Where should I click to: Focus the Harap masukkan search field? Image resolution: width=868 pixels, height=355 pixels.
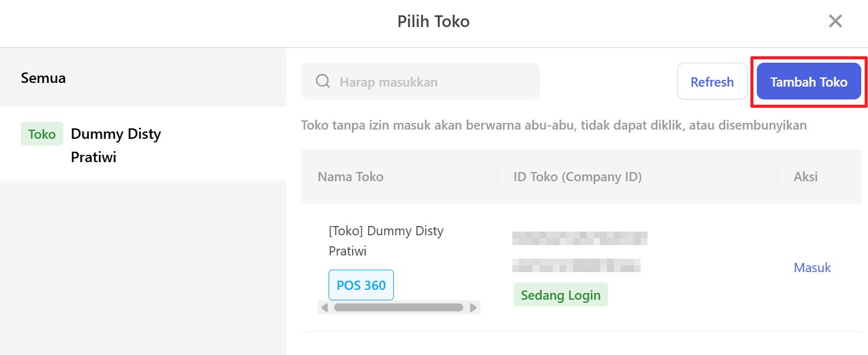[430, 82]
